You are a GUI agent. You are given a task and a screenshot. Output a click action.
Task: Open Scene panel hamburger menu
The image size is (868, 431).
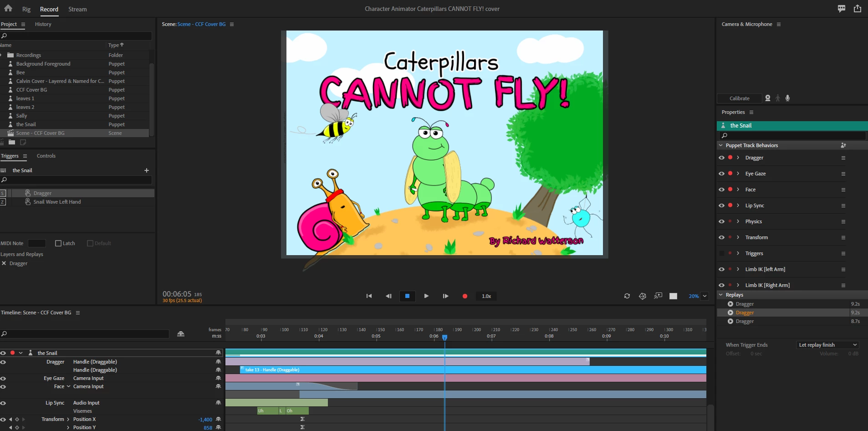click(232, 24)
